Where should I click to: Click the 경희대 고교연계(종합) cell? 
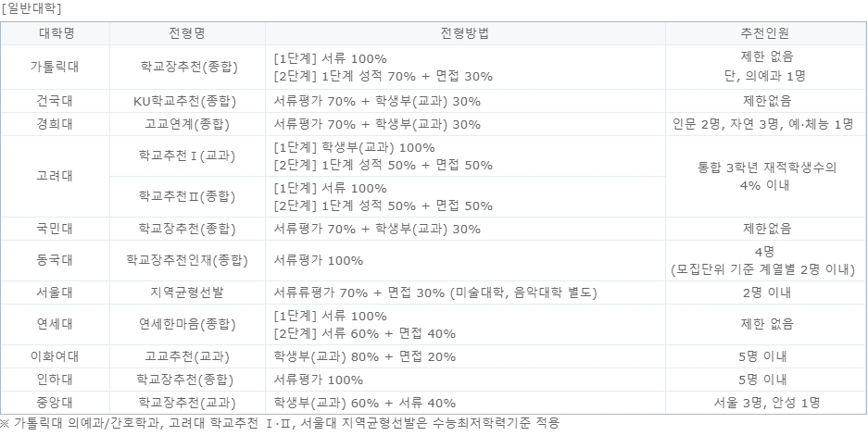187,124
